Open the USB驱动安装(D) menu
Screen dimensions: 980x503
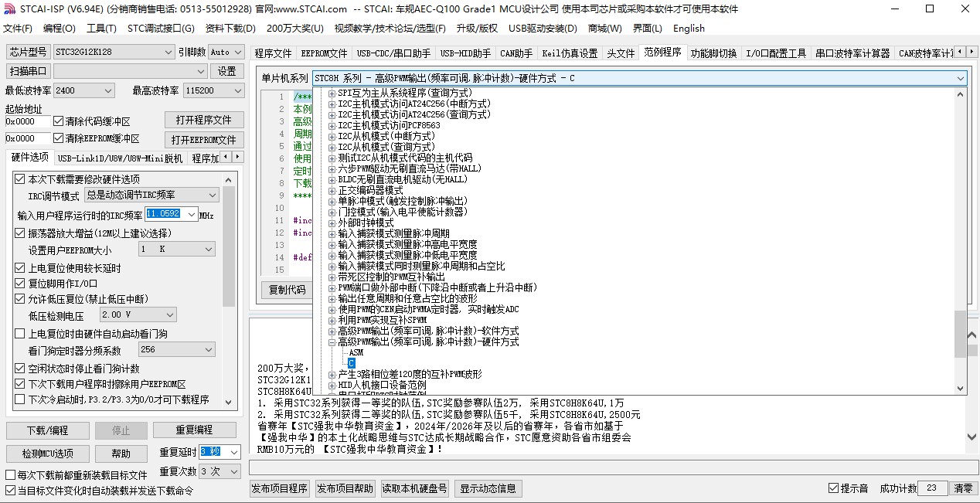tap(543, 29)
